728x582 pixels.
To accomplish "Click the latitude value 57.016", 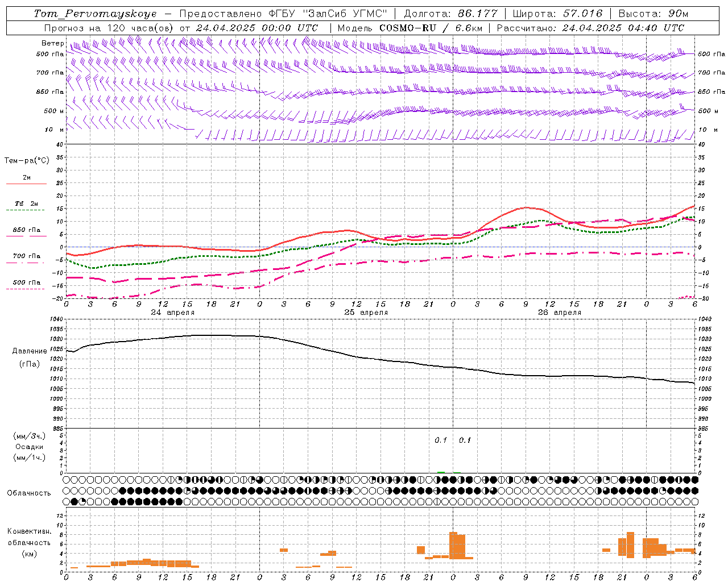I will coord(582,14).
